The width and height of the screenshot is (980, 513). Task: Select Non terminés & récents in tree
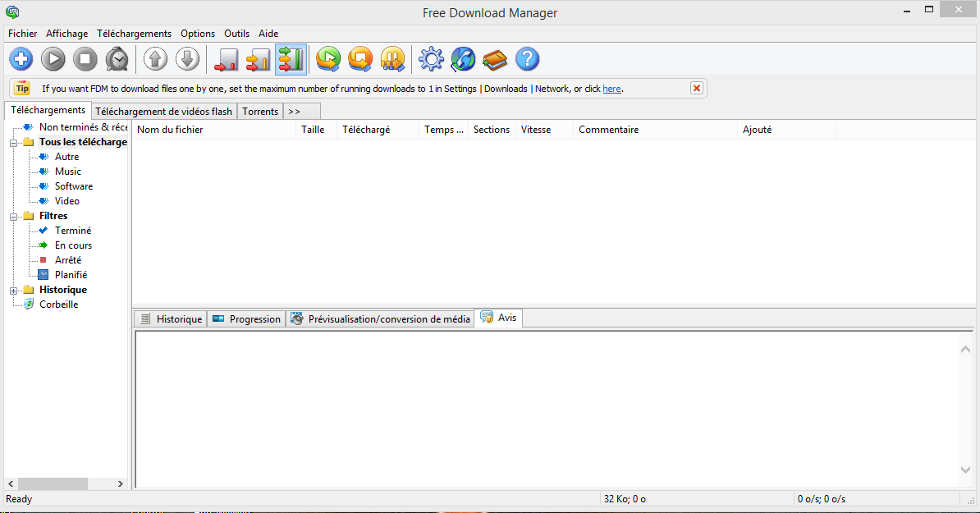[83, 127]
